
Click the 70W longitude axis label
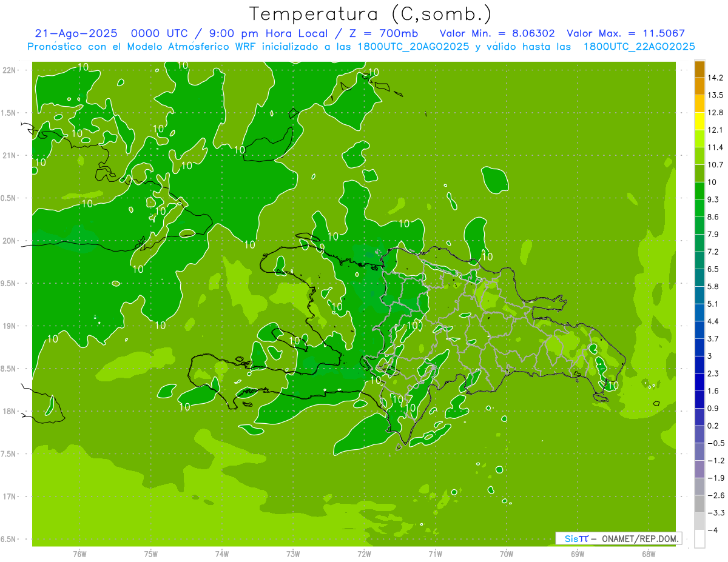coord(507,554)
